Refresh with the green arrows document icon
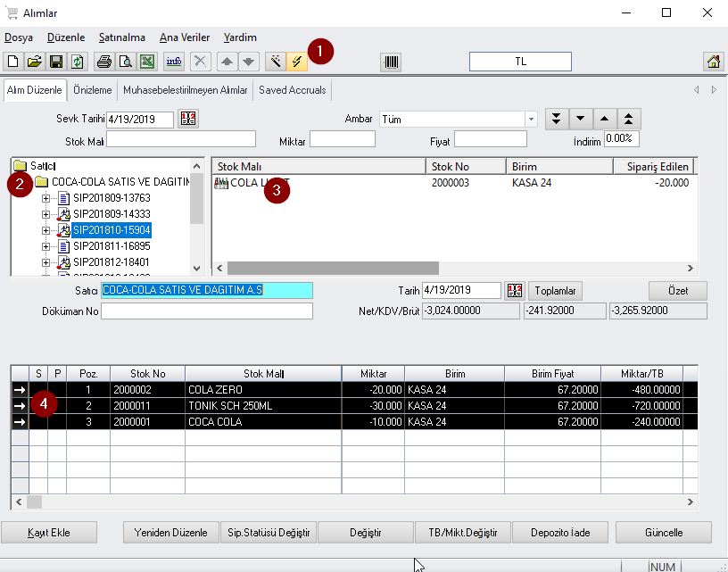 point(77,62)
